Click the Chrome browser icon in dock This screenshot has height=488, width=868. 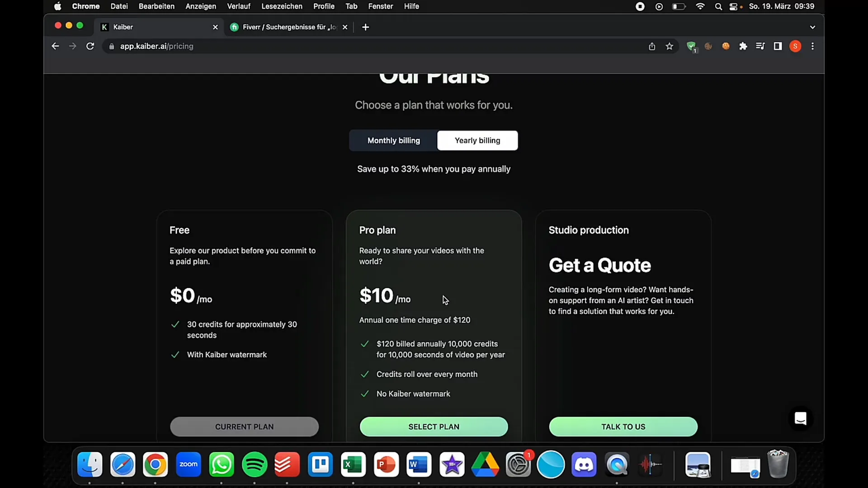pyautogui.click(x=156, y=465)
